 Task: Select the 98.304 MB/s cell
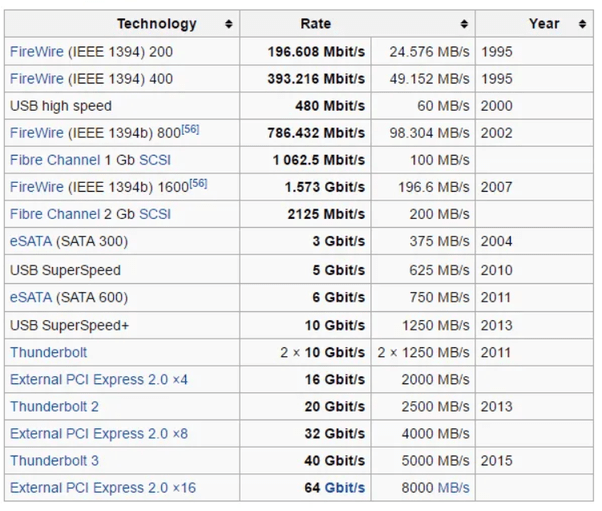click(x=423, y=133)
